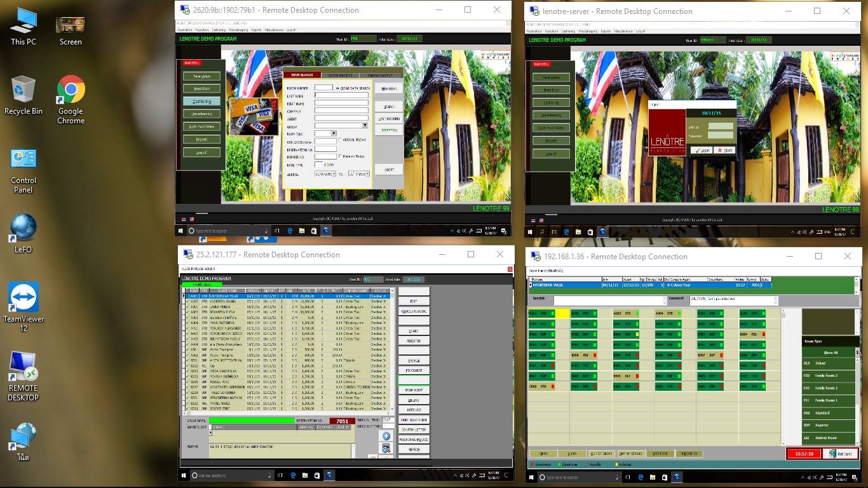Image resolution: width=868 pixels, height=488 pixels.
Task: Open the Arrival start date dropdown
Action: coord(334,173)
